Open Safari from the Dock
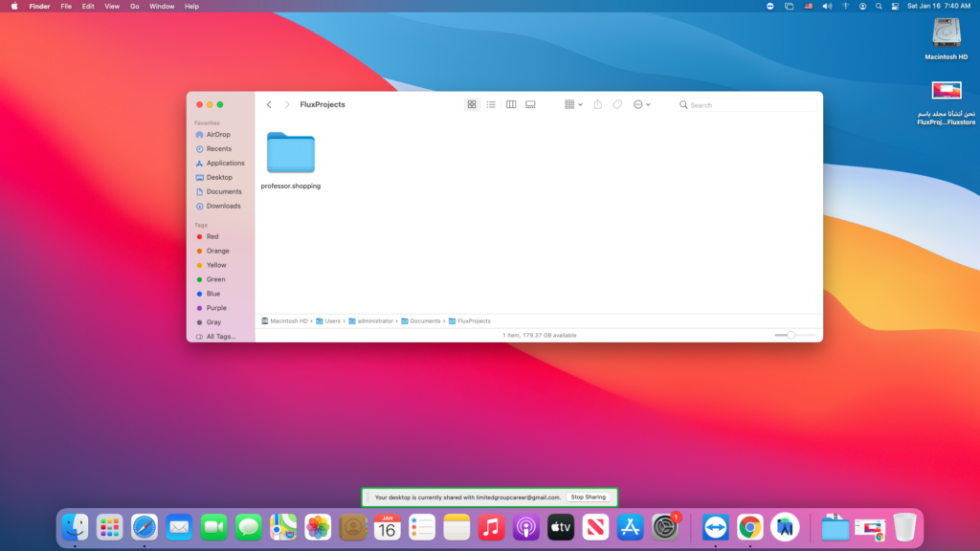 (x=145, y=528)
